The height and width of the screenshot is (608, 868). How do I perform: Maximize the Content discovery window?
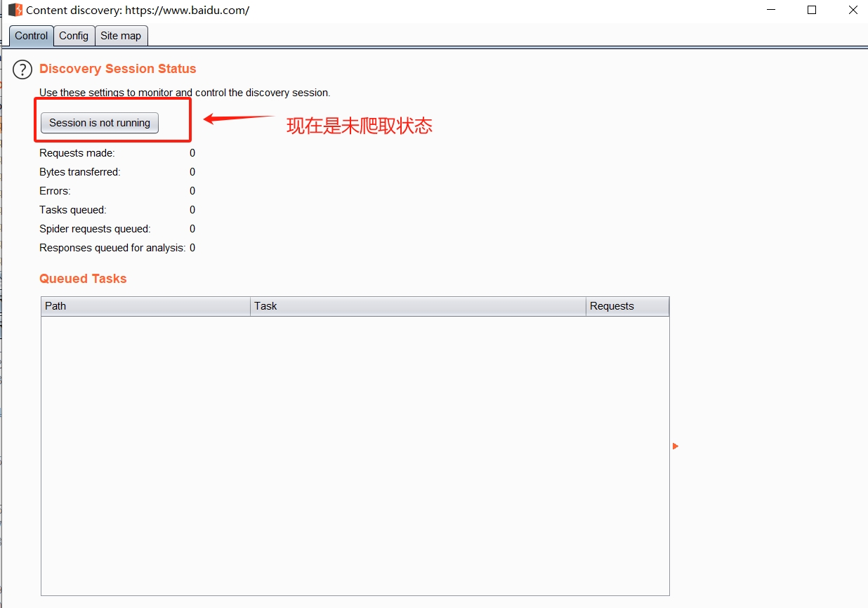click(812, 11)
